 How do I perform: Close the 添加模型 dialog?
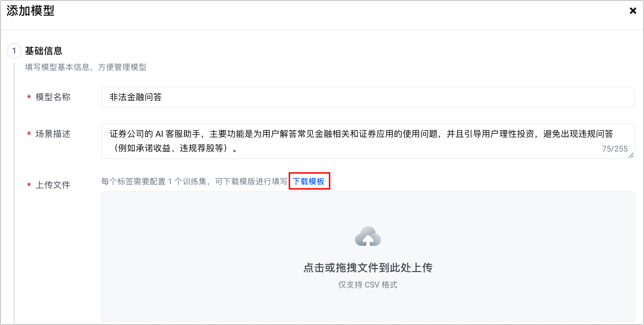633,11
